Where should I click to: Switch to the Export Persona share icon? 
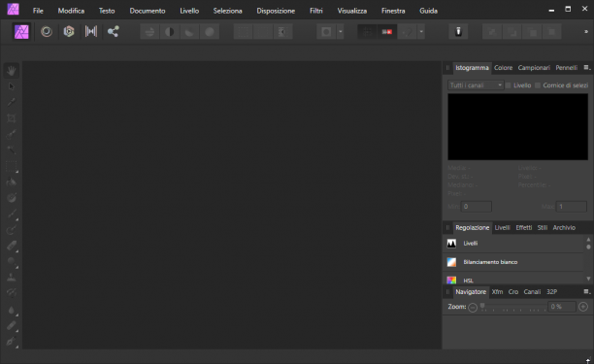[113, 31]
